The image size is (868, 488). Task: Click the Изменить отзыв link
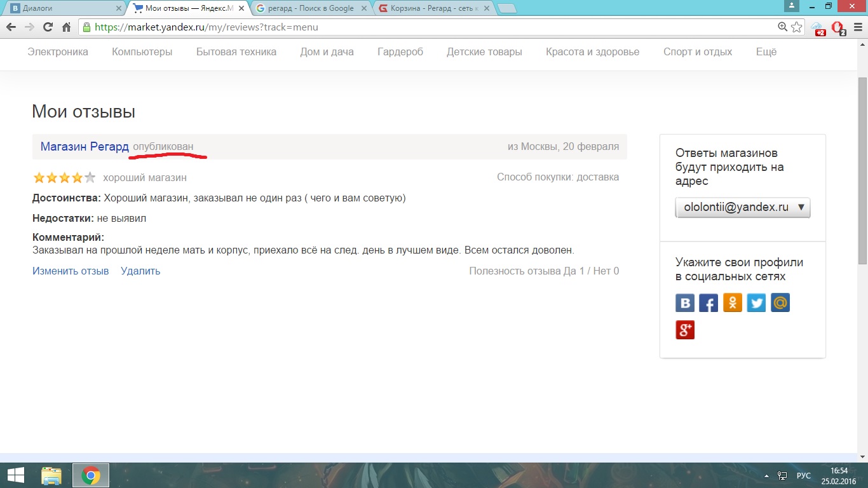[x=71, y=271]
